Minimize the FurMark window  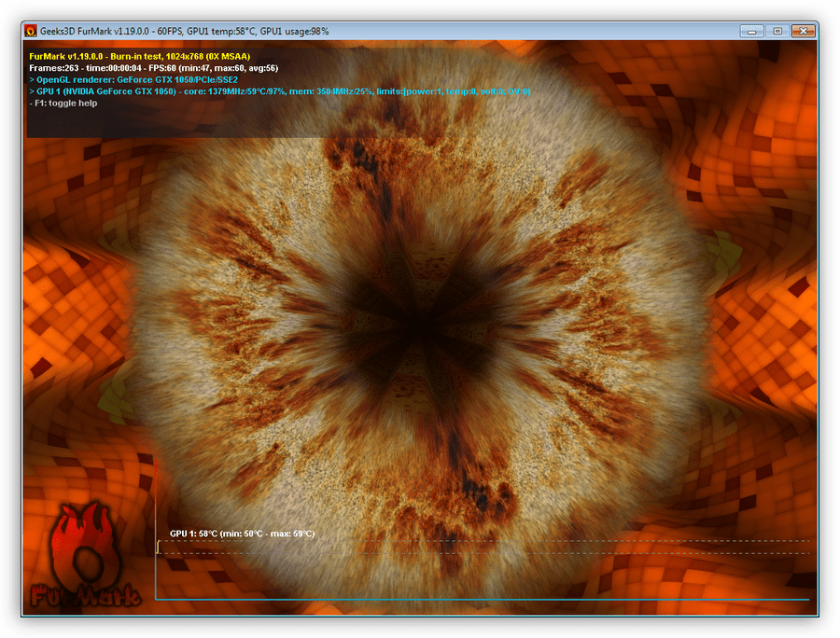pos(752,31)
